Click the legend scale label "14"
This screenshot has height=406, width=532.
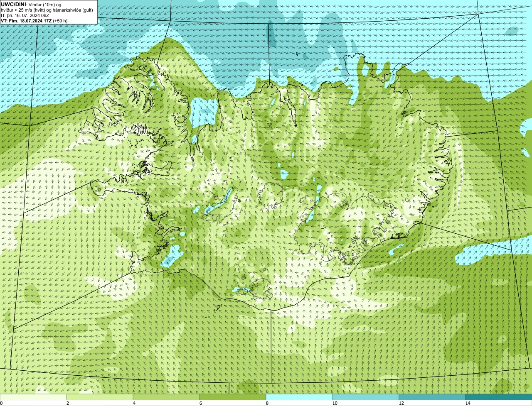[468, 403]
